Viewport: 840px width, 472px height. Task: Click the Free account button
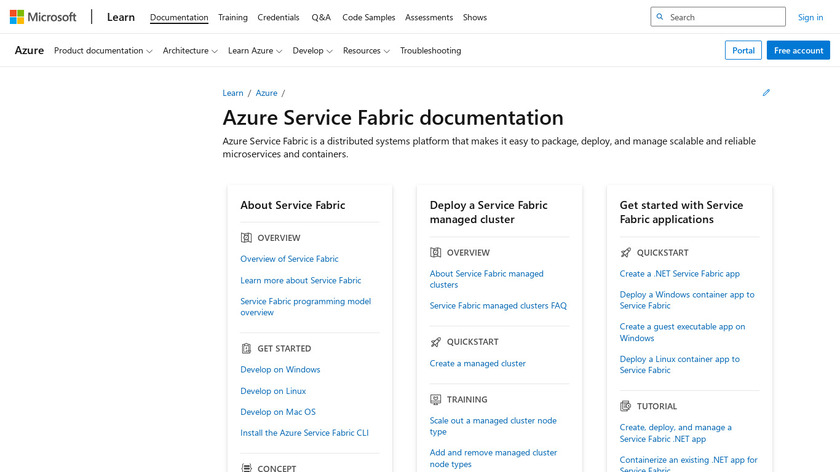pos(798,51)
